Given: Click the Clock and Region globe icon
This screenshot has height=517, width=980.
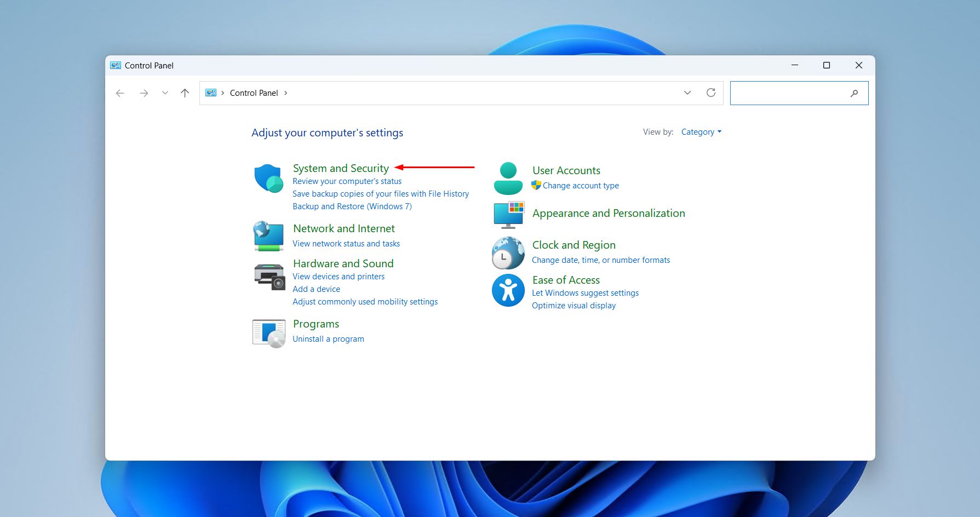Looking at the screenshot, I should (x=508, y=252).
